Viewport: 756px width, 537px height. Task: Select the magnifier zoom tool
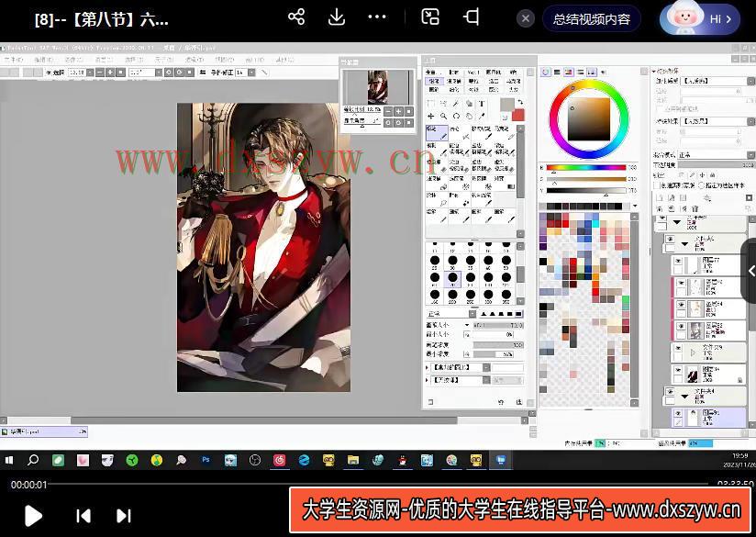coord(443,117)
